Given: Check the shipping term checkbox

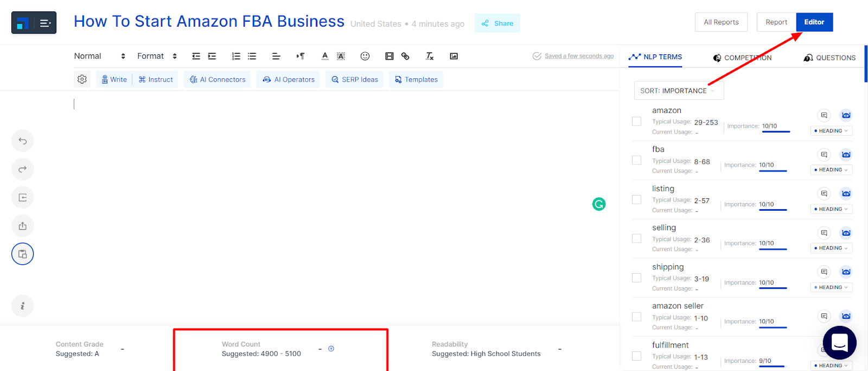Looking at the screenshot, I should click(x=637, y=278).
